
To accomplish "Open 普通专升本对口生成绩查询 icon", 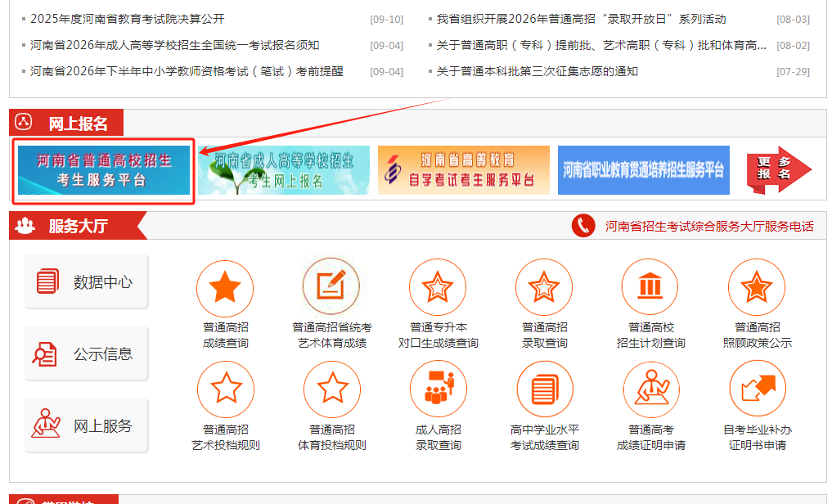I will [x=438, y=287].
